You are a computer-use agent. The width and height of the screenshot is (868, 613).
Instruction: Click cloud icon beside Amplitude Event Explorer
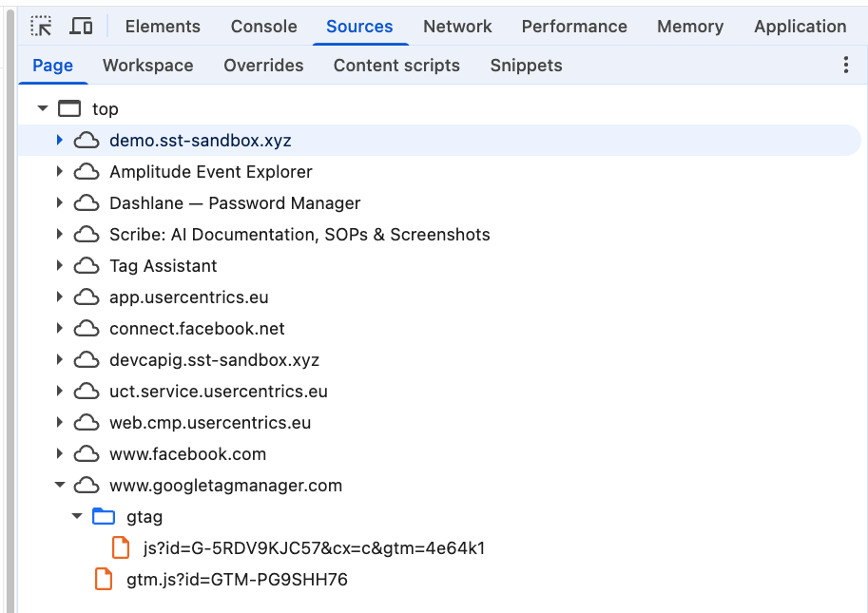click(87, 171)
